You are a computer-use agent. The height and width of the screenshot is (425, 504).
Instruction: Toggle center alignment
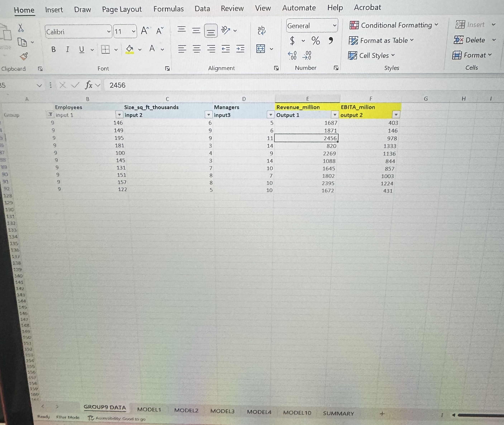[x=197, y=49]
